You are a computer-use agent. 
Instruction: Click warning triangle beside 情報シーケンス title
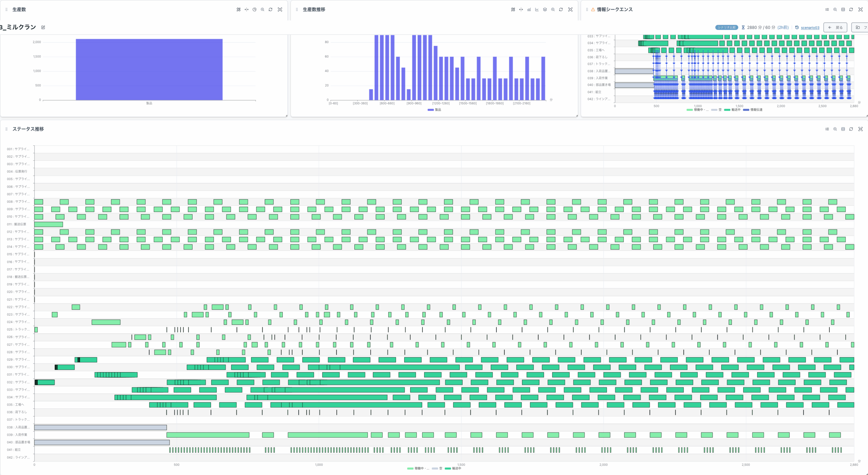point(593,9)
